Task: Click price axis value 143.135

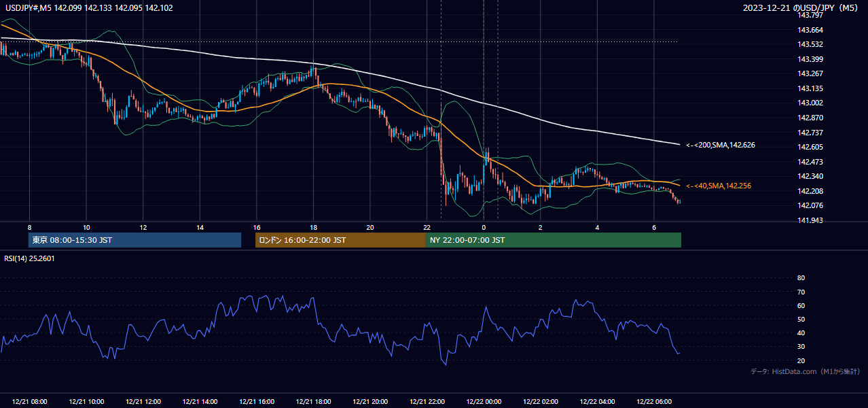Action: [810, 88]
